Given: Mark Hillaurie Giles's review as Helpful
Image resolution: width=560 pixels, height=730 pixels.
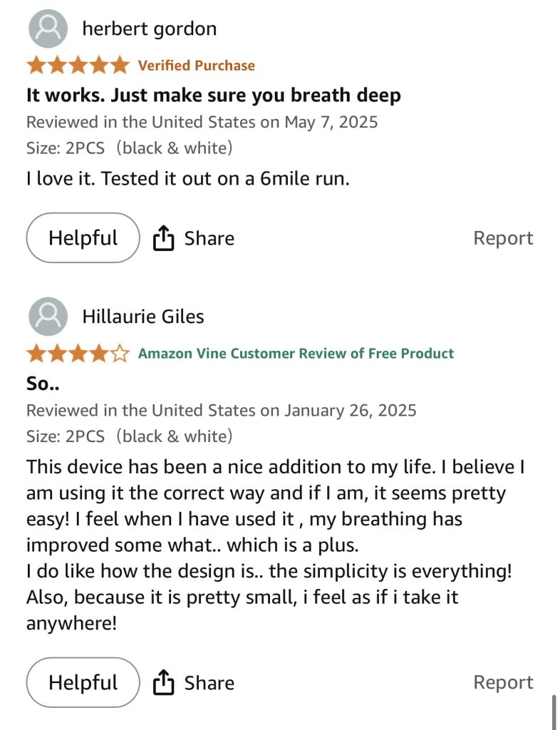Looking at the screenshot, I should coord(83,683).
